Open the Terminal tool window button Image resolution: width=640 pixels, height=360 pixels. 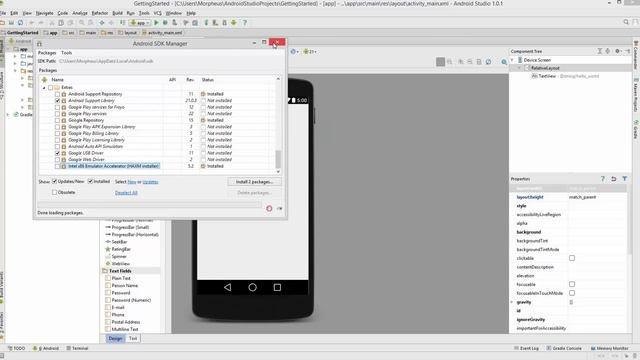[77, 348]
